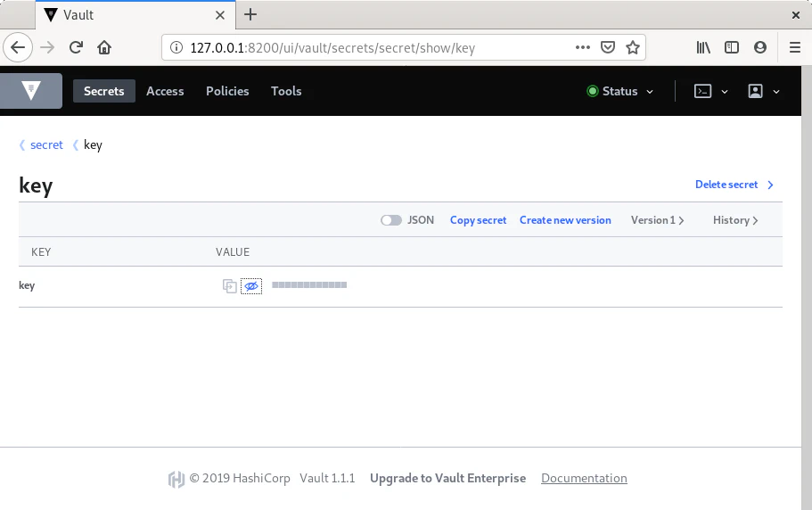
Task: Select the Tools navigation tab
Action: pyautogui.click(x=286, y=91)
